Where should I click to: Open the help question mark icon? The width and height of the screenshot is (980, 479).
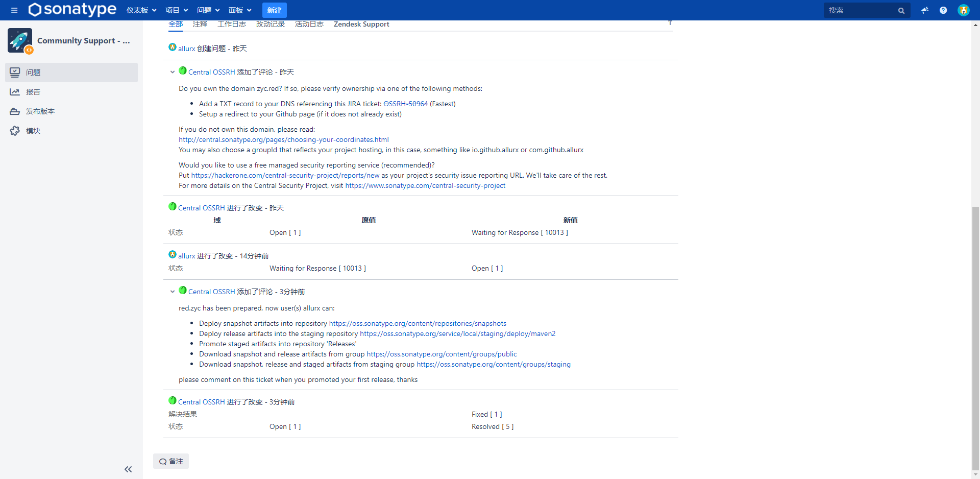pyautogui.click(x=943, y=10)
